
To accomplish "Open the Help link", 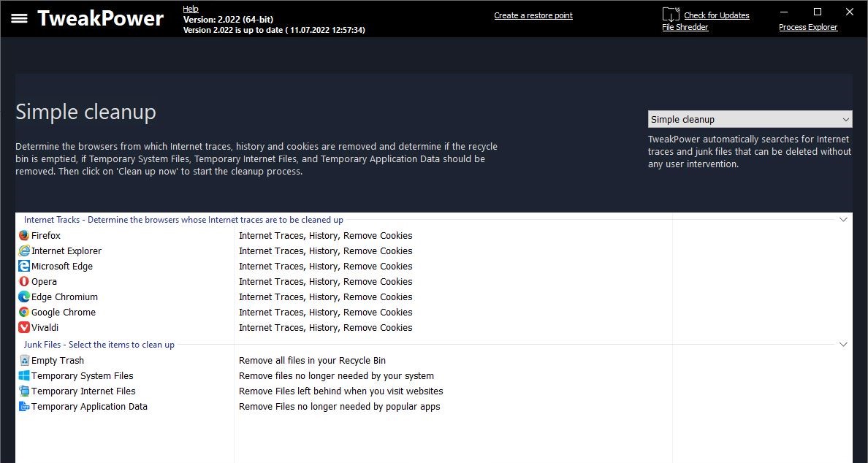I will tap(191, 9).
